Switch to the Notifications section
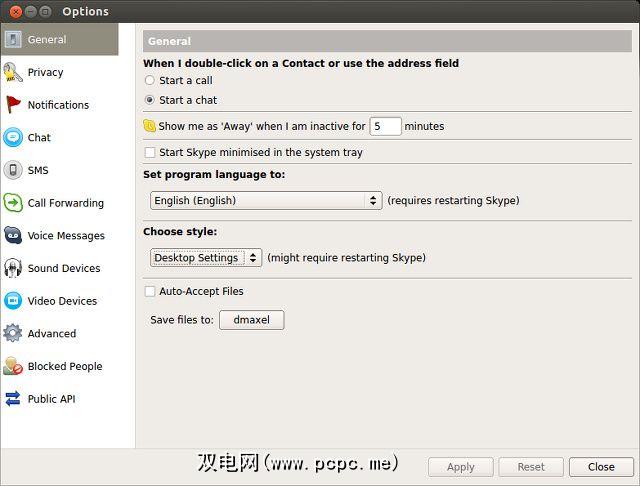 [x=60, y=105]
